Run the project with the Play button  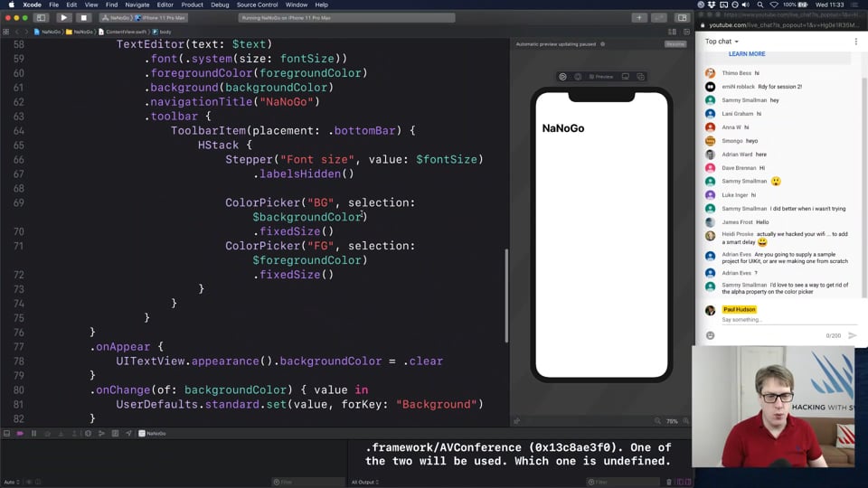[x=63, y=18]
